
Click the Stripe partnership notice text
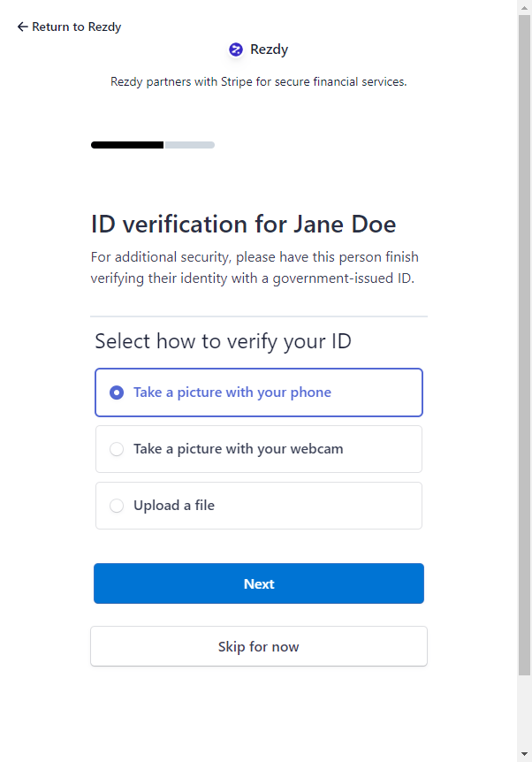[258, 81]
